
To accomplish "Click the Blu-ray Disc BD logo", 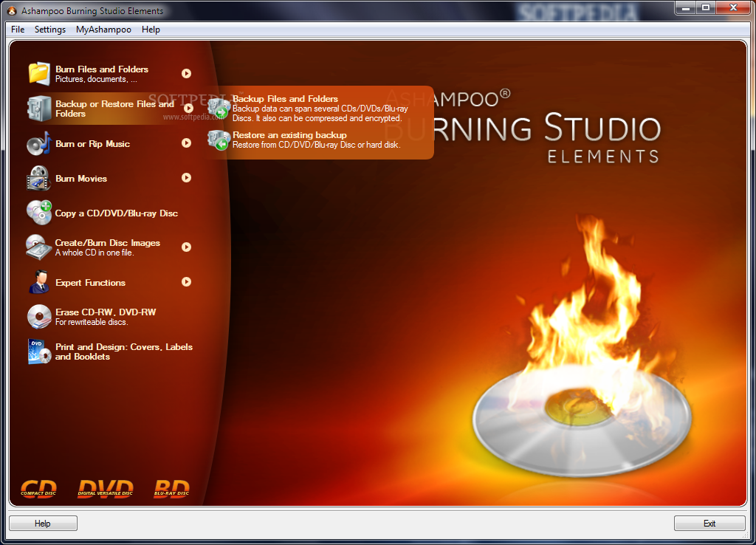I will point(171,488).
